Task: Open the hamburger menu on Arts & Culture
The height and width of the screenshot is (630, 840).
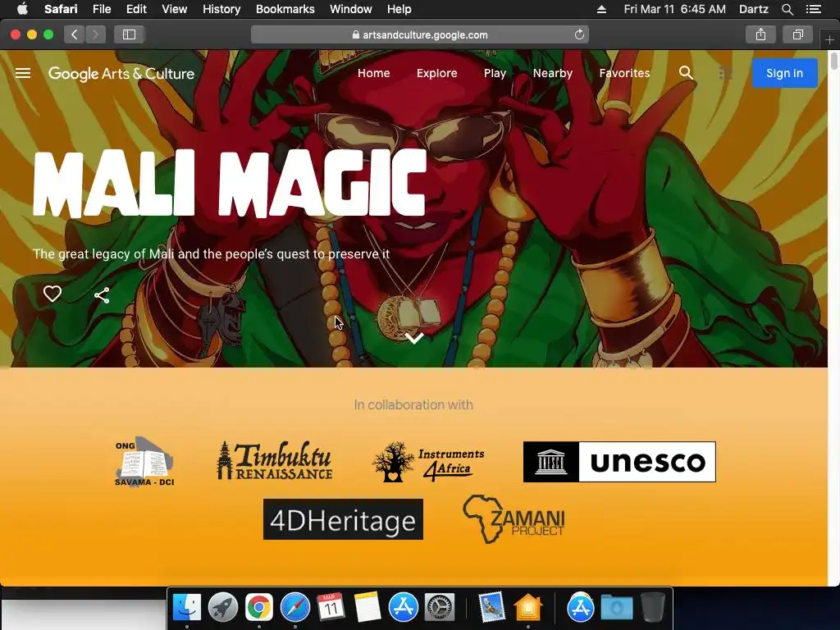Action: pos(22,73)
